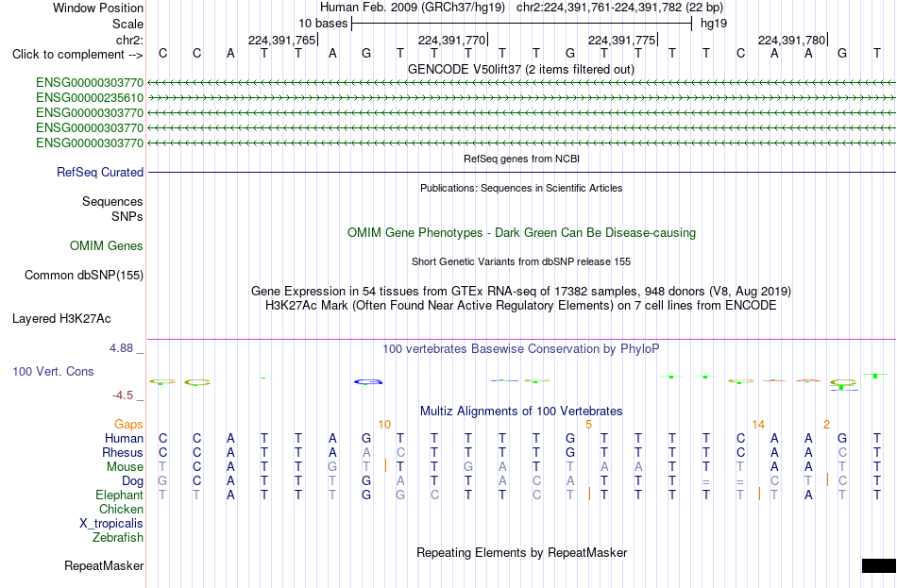Click 'Publications: Sequences in Scientific Articles' title
The image size is (897, 588).
(x=521, y=188)
